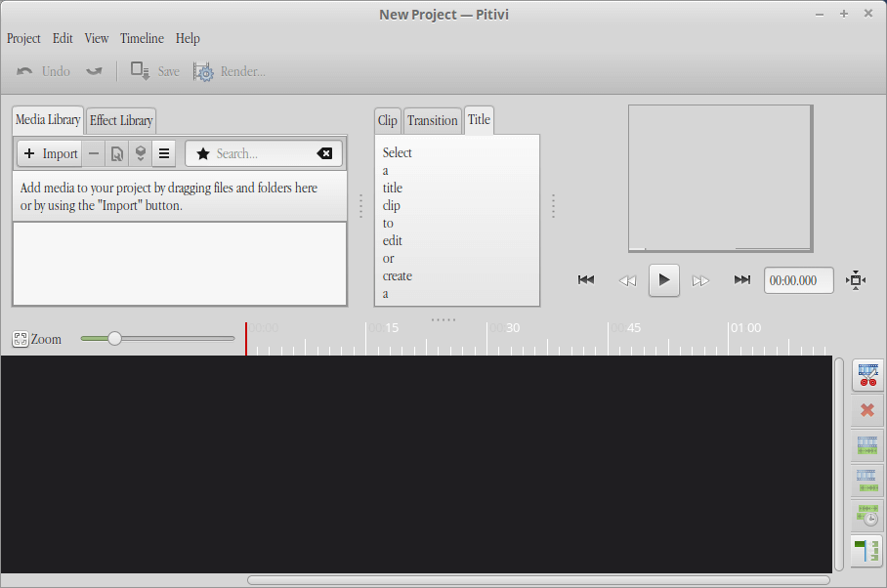Click the vertical timeline scrollbar
This screenshot has height=588, width=887.
[x=839, y=464]
